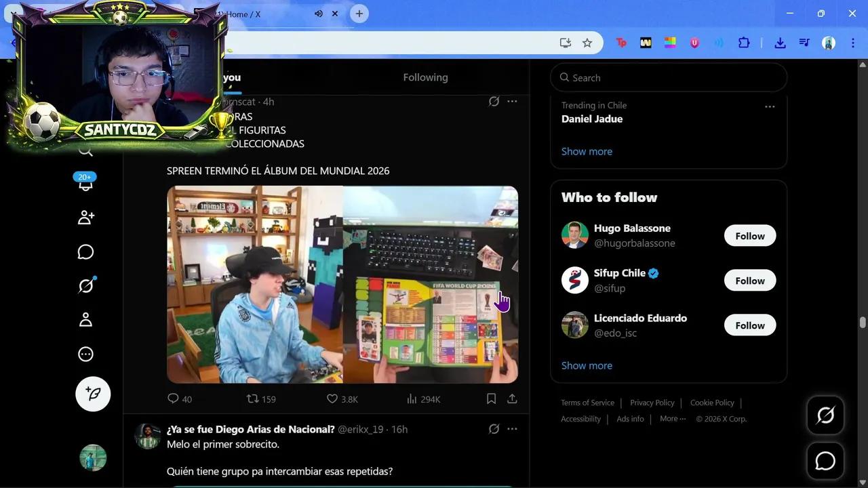Open erikx_19 profile avatar
Image resolution: width=868 pixels, height=488 pixels.
coord(147,436)
